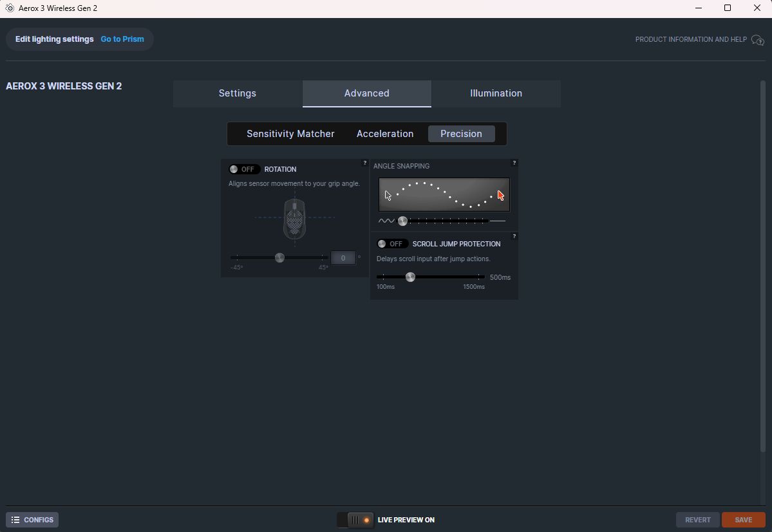The width and height of the screenshot is (772, 532).
Task: Enable Scroll Jump Protection toggle
Action: (392, 244)
